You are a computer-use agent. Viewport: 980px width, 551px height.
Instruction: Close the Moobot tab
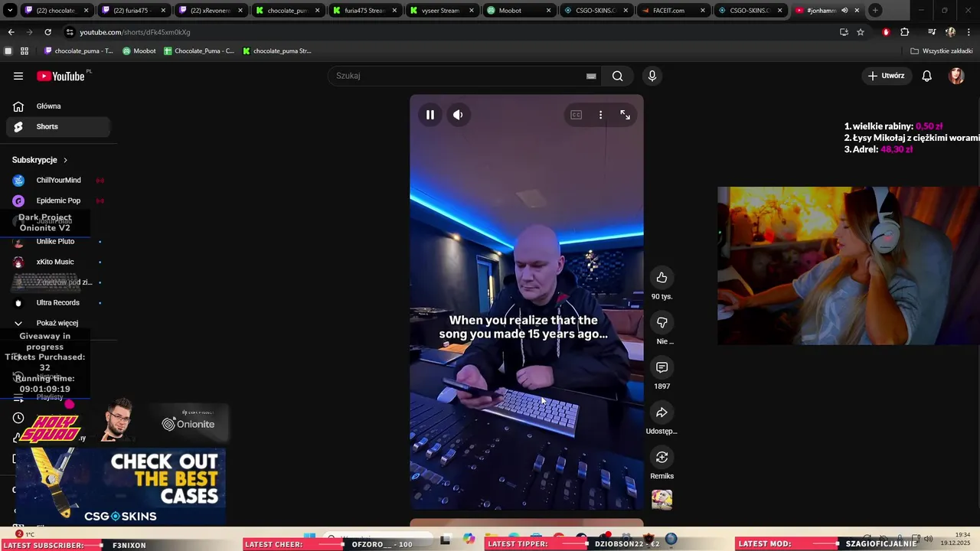click(548, 11)
